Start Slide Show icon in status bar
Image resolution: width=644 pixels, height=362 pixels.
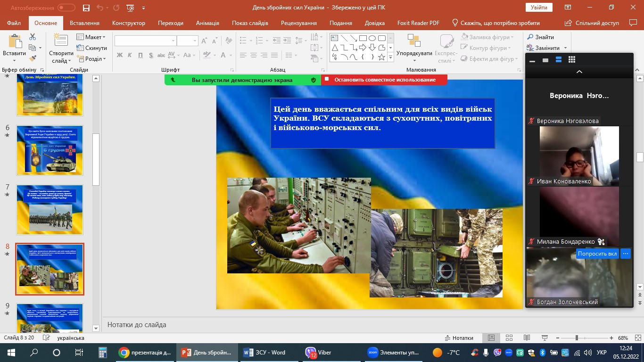click(x=544, y=338)
